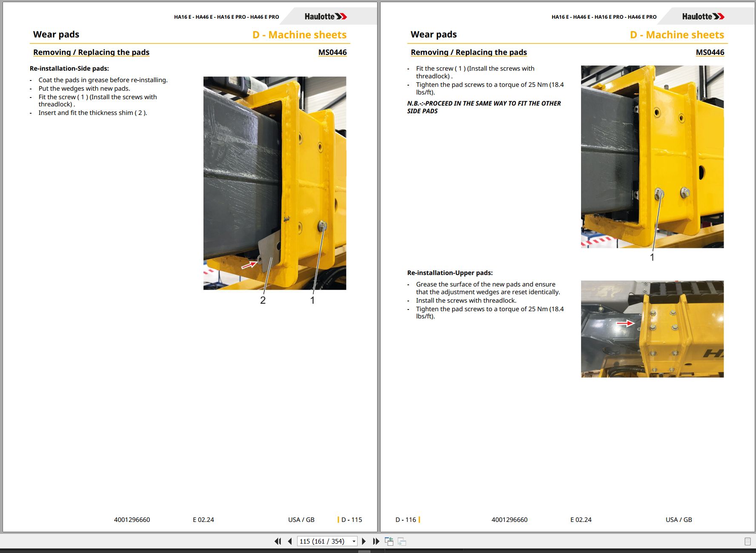
Task: Click document number 4001296660 on right page footer
Action: tap(510, 520)
